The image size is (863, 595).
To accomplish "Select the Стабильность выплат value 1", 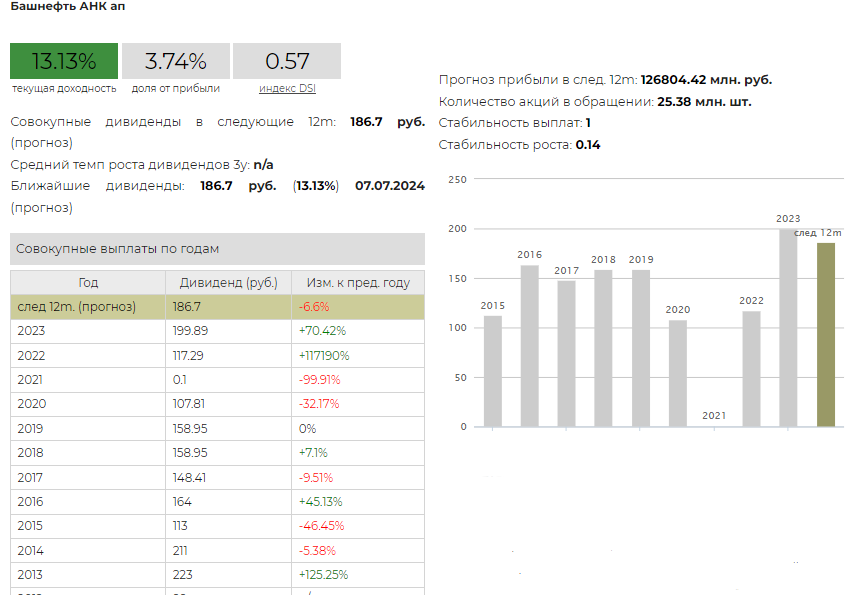I will click(588, 123).
